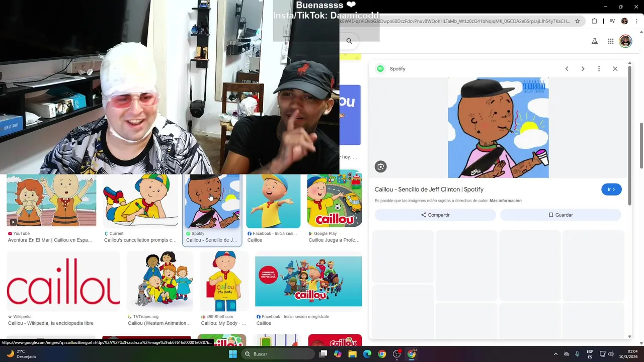Viewport: 644px width, 362px height.
Task: Close the Spotify image preview panel
Action: (615, 69)
